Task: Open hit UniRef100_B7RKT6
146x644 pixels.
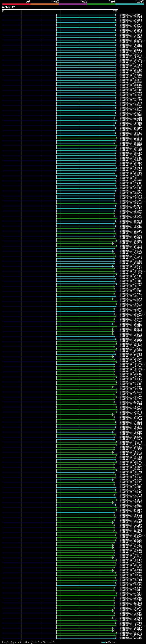Action: pyautogui.click(x=131, y=218)
